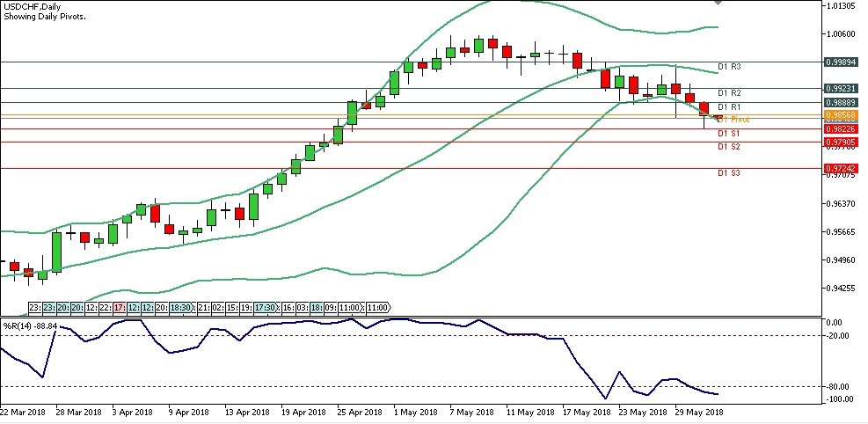Click the 0.99231 price tag
This screenshot has width=868, height=424.
(x=842, y=89)
